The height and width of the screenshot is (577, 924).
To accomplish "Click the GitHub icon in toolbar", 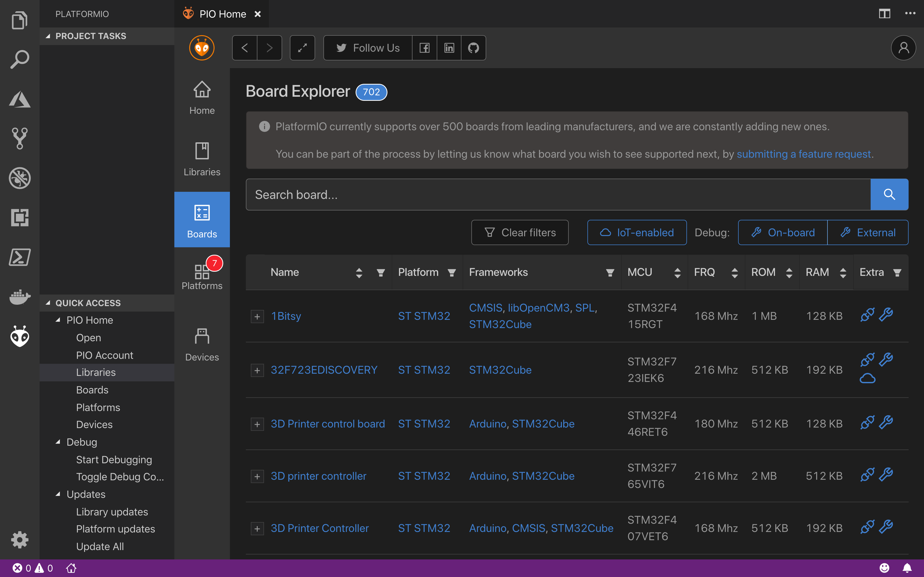I will tap(474, 48).
